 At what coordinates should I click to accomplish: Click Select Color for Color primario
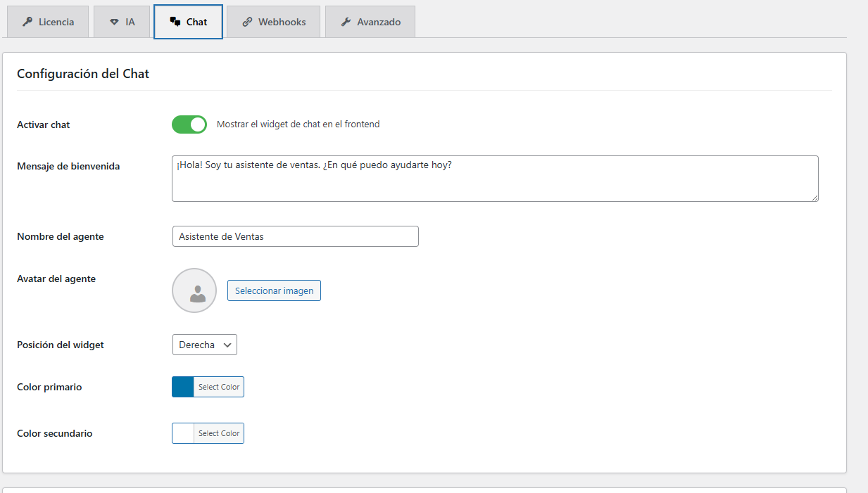pos(219,387)
